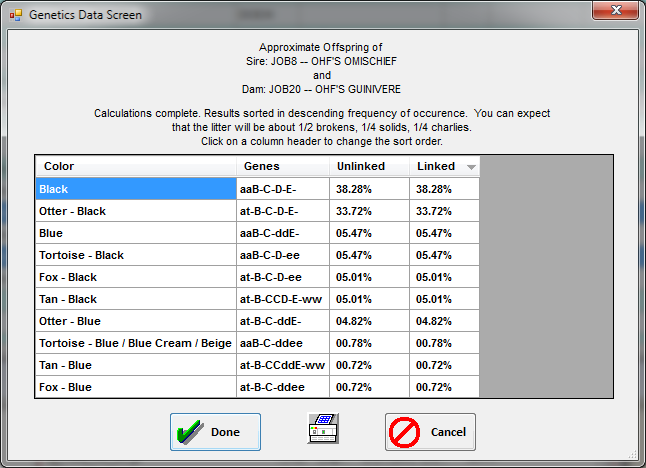Click the at-B-C-D-E- genes cell
Viewport: 646px width, 468px height.
tap(283, 211)
